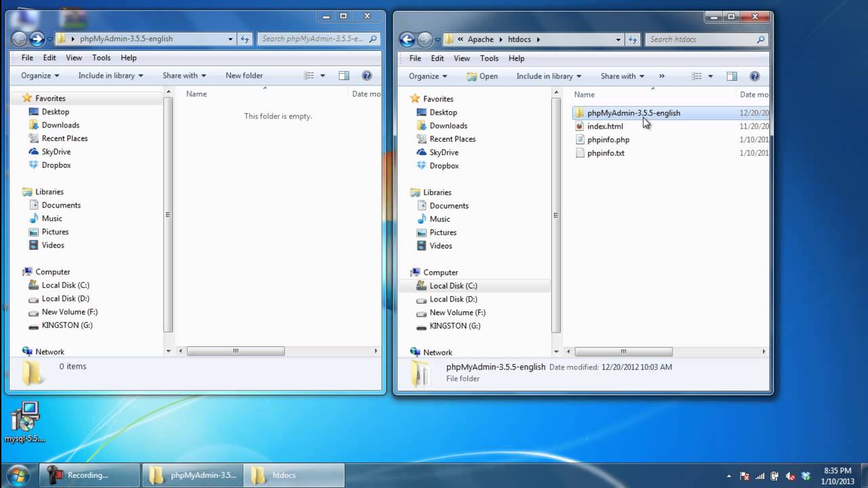868x488 pixels.
Task: Open view options arrow in htdocs window
Action: point(710,76)
